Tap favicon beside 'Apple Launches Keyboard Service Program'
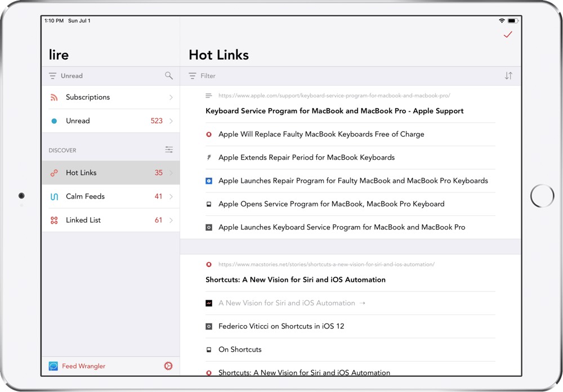 pos(209,227)
